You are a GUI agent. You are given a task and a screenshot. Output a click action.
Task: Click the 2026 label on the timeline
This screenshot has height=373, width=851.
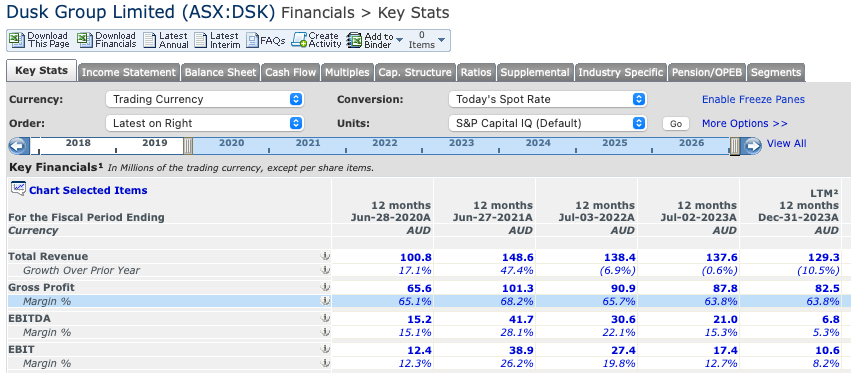(x=691, y=143)
